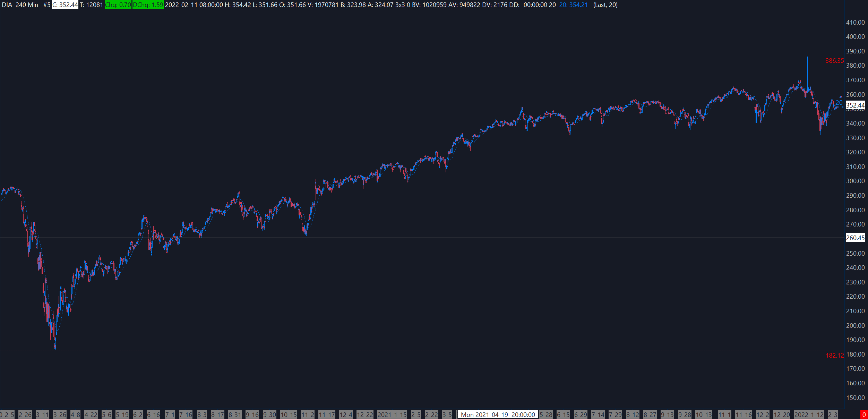Click the green Chg: 0.70 field
Screen dimensions: 868x419
[x=118, y=5]
